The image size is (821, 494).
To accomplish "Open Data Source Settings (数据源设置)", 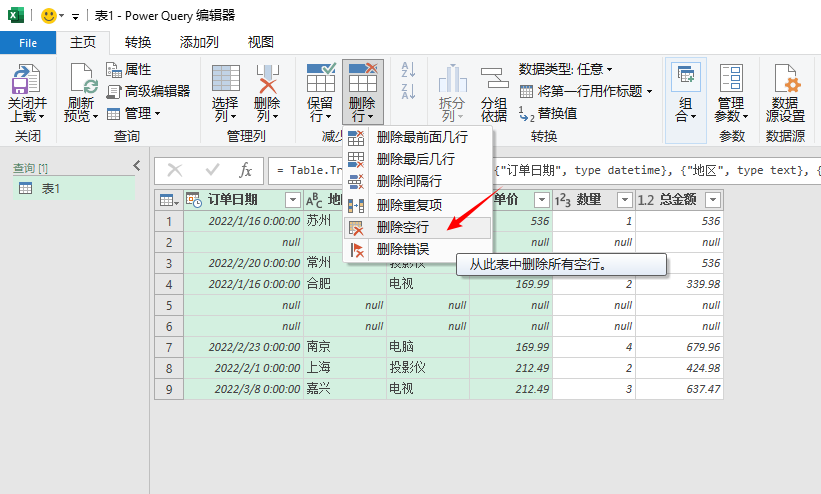I will (x=785, y=93).
